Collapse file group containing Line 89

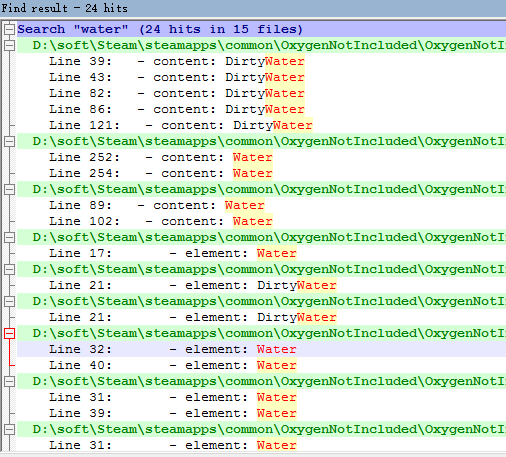coord(9,189)
